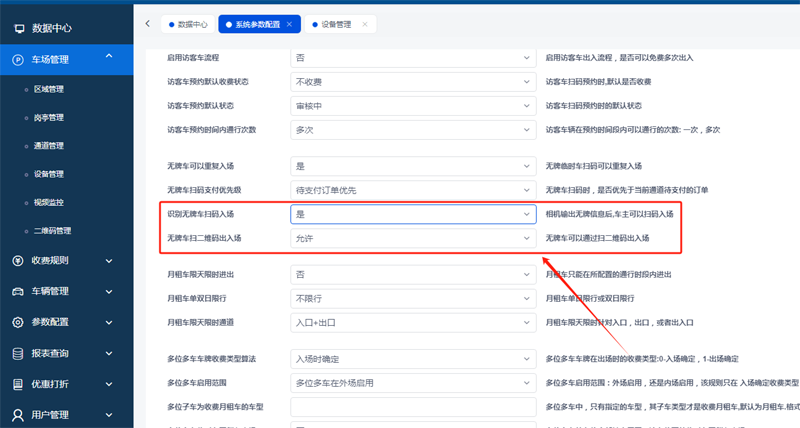Click the 车场管理 parking icon
The width and height of the screenshot is (800, 428).
[18, 60]
